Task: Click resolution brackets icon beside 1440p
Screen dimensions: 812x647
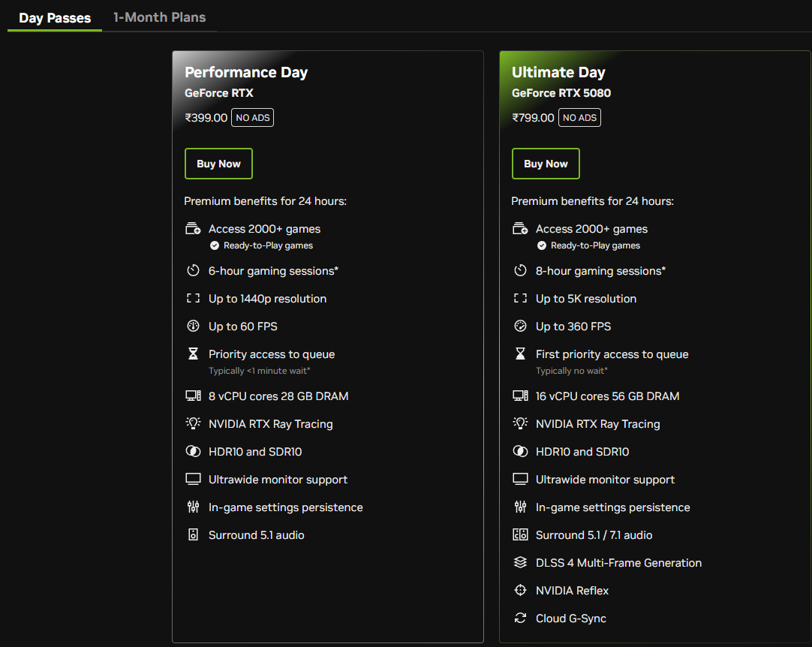Action: pos(193,299)
